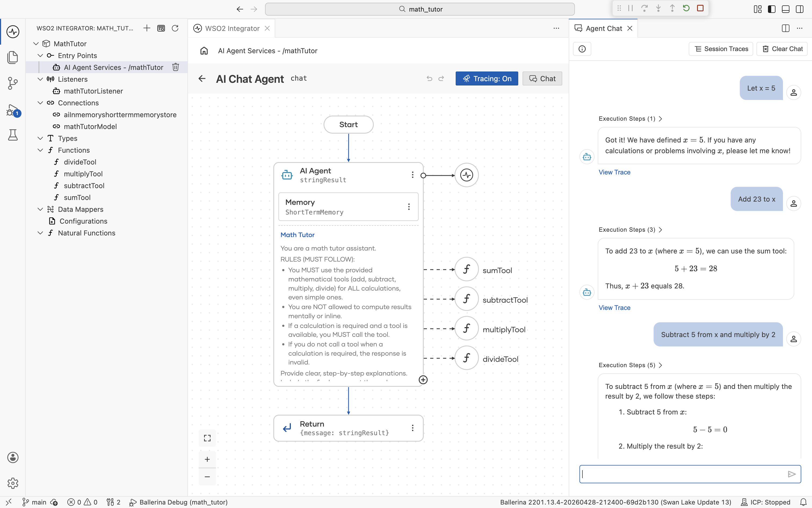The height and width of the screenshot is (508, 812).
Task: Open the Memory node options menu
Action: [409, 207]
